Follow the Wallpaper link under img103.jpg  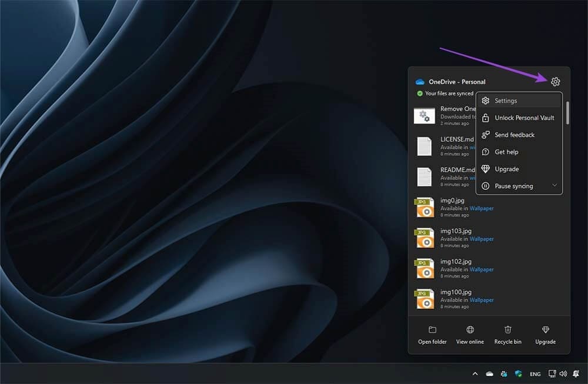(482, 239)
